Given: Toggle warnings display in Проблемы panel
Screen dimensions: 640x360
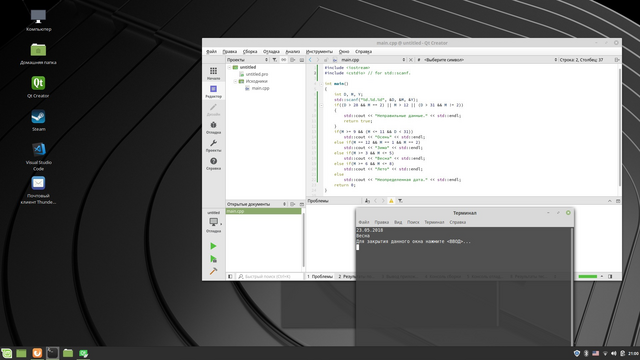Looking at the screenshot, I should (x=391, y=201).
